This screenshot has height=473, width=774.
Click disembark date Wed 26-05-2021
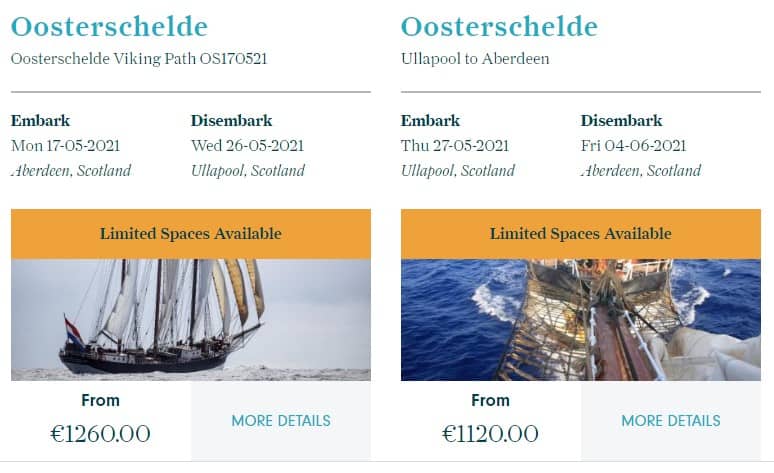tap(247, 146)
